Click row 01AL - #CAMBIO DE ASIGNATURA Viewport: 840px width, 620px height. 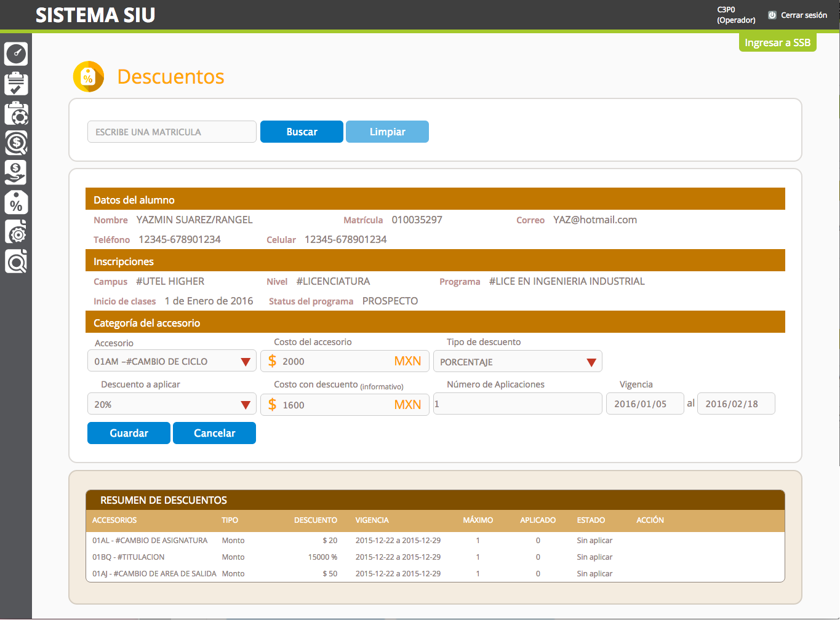(435, 540)
